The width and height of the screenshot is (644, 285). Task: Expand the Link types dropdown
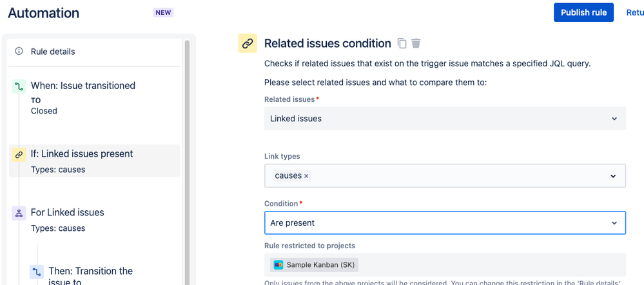pyautogui.click(x=613, y=176)
